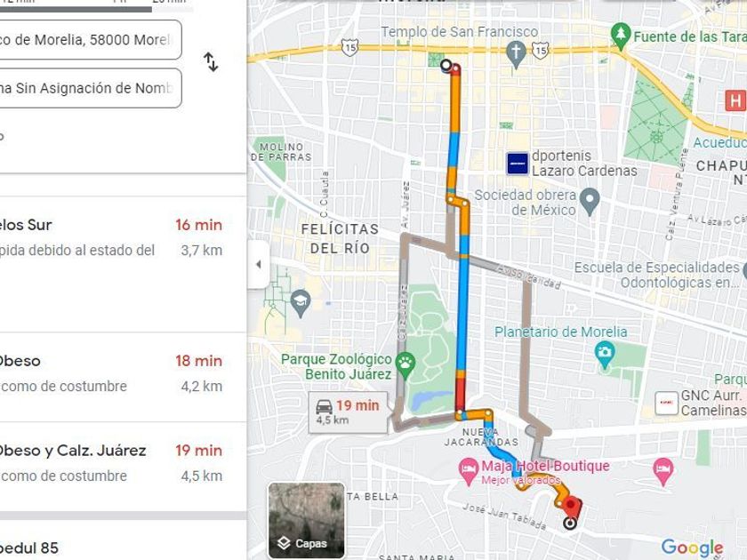Click the dportenis Lazaro Cardenas store icon

518,164
